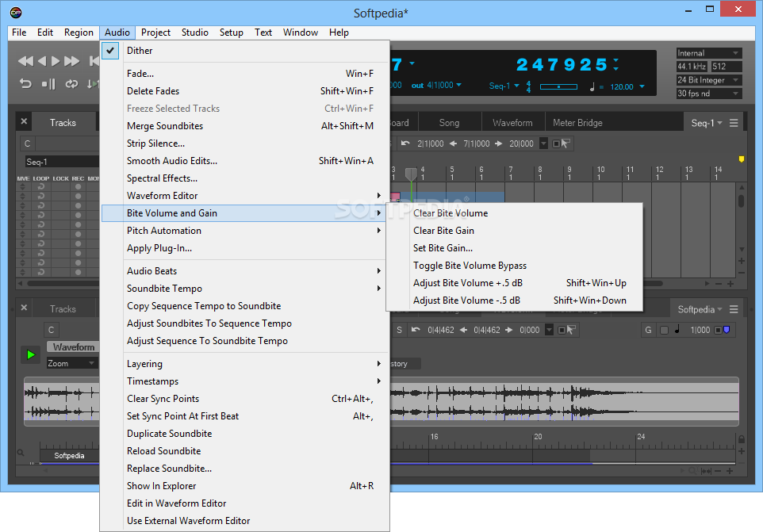The width and height of the screenshot is (763, 532).
Task: Select Set Bite Gain...
Action: click(514, 248)
